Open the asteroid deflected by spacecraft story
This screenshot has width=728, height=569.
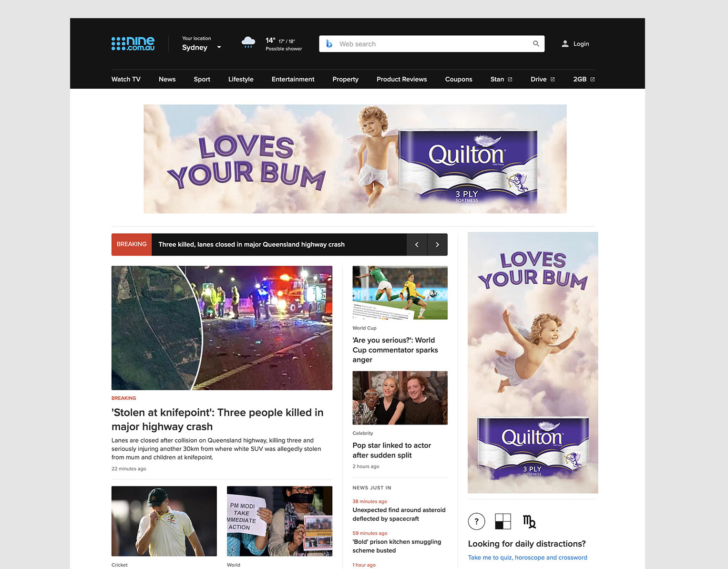coord(399,514)
